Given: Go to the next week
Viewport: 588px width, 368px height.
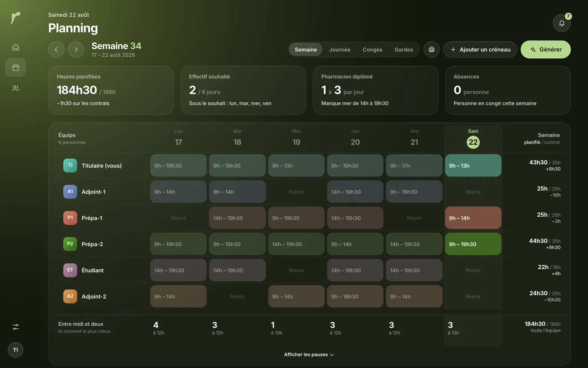Looking at the screenshot, I should (x=76, y=49).
